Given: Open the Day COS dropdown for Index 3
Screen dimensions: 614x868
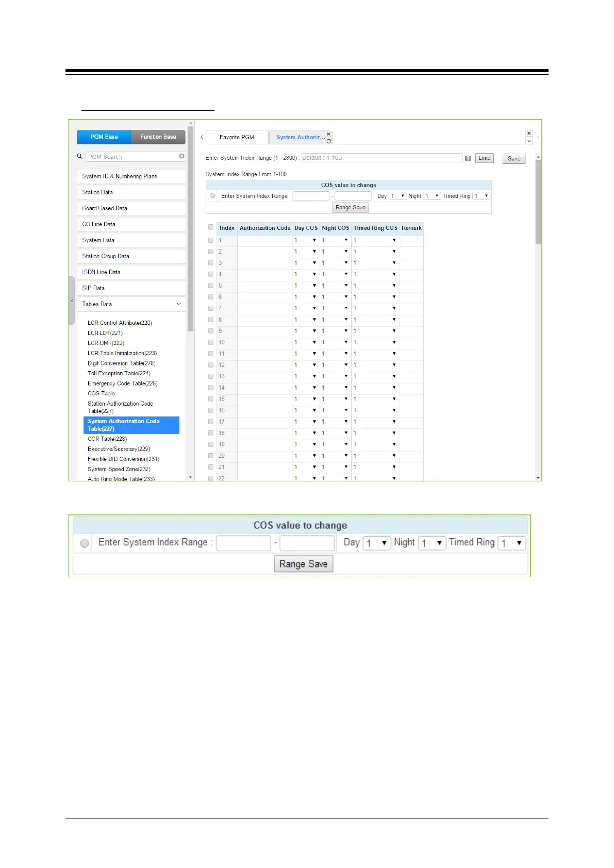Looking at the screenshot, I should point(306,263).
